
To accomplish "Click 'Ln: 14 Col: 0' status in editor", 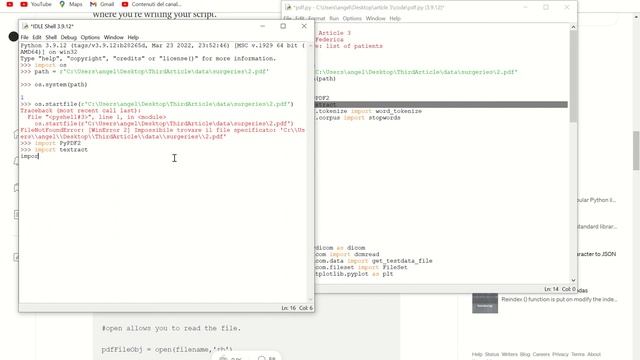I will click(560, 289).
